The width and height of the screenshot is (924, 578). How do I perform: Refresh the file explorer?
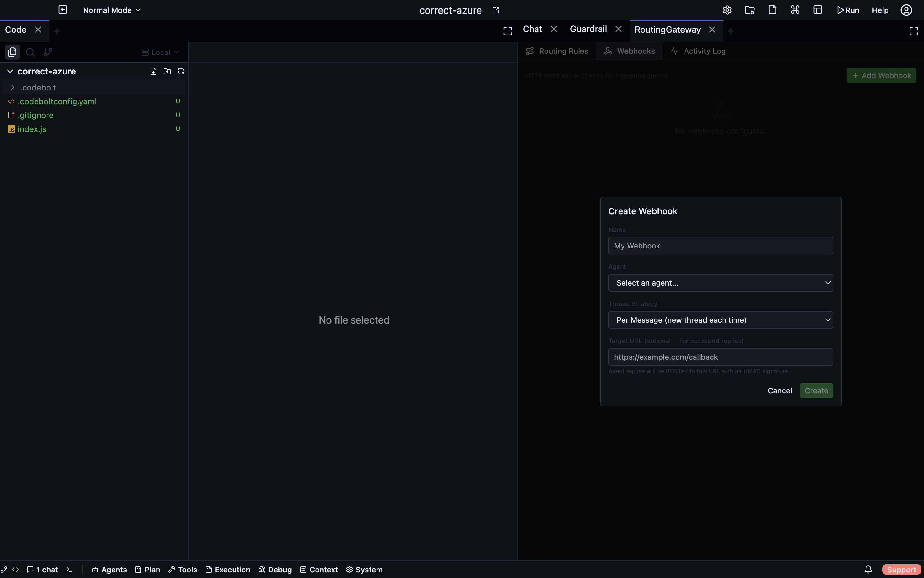click(180, 71)
